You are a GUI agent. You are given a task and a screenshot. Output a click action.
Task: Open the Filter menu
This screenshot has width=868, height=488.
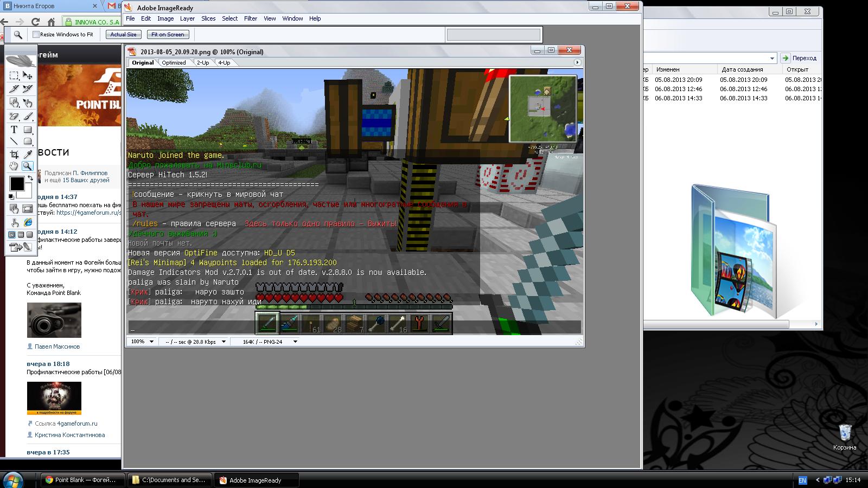251,18
